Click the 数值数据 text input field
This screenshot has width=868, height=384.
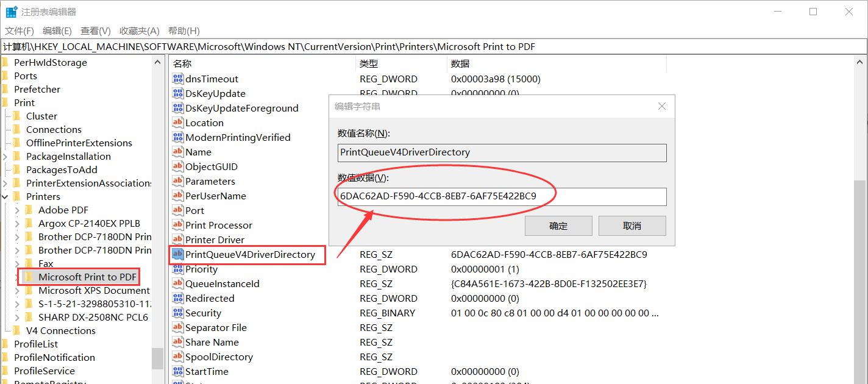coord(502,196)
